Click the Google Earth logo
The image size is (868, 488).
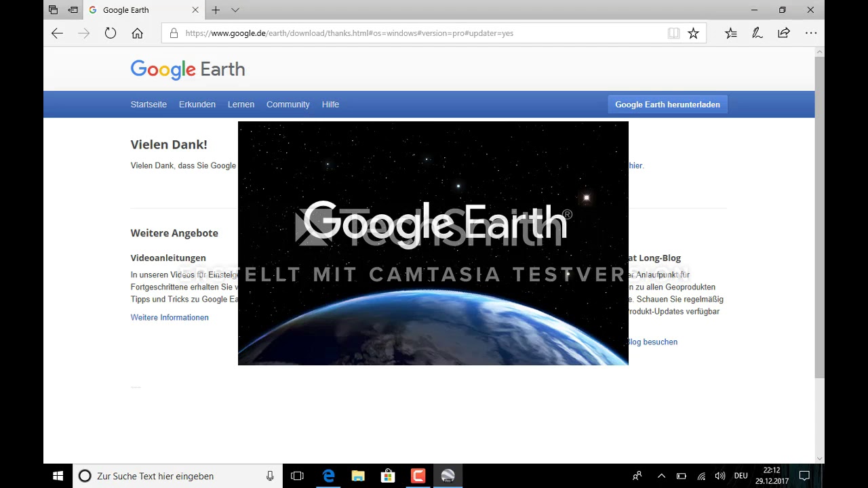coord(188,69)
